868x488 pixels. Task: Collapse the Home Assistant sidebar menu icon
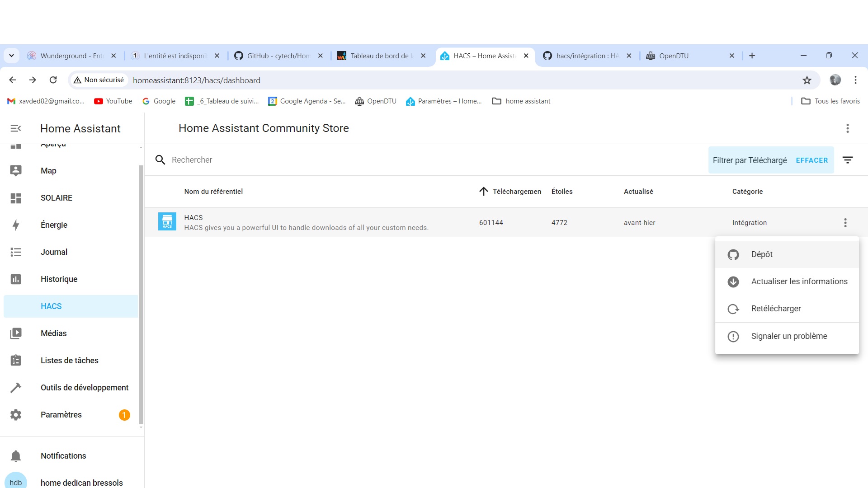point(16,128)
